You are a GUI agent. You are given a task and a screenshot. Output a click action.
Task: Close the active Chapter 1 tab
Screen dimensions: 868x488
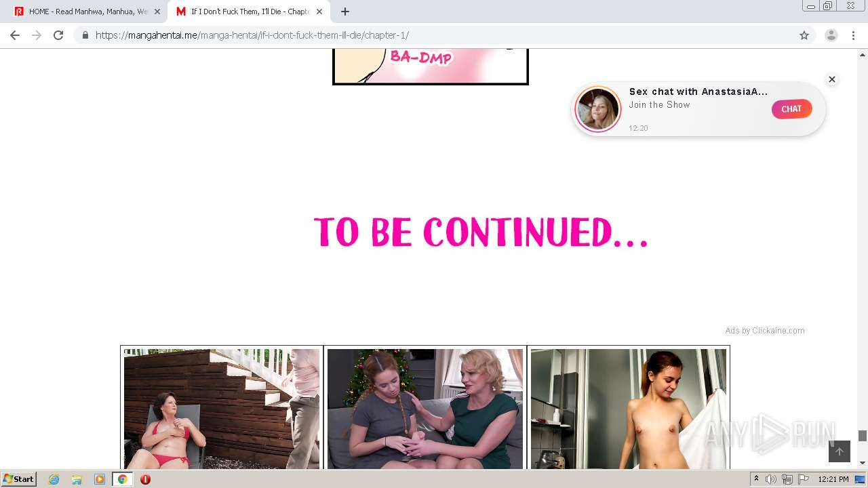coord(319,12)
